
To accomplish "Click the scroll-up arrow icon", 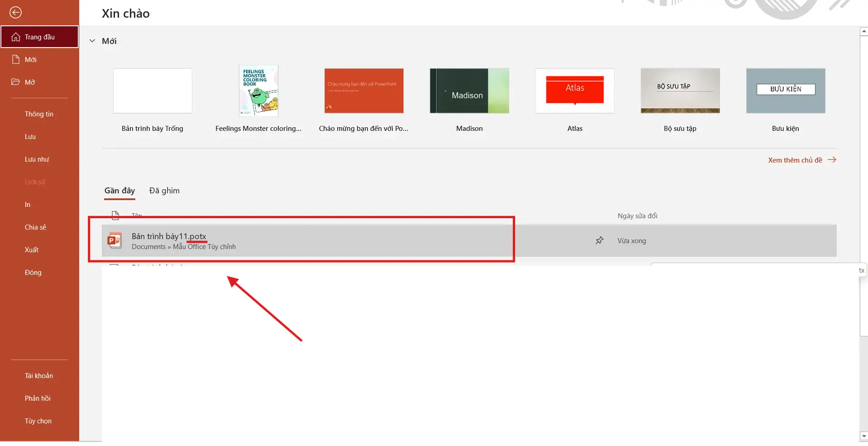I will tap(863, 30).
